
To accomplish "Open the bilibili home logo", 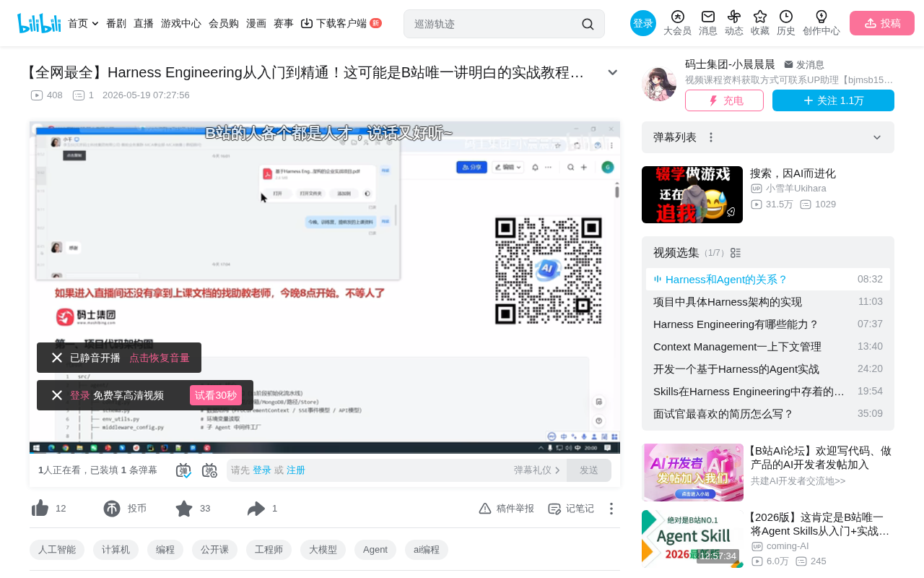I will coord(39,23).
